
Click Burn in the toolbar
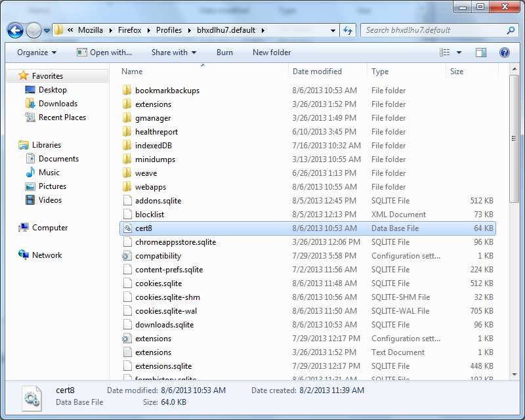[224, 52]
